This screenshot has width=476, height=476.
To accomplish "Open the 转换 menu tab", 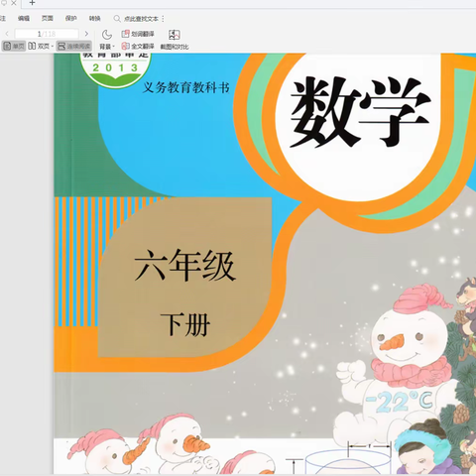I will point(95,19).
